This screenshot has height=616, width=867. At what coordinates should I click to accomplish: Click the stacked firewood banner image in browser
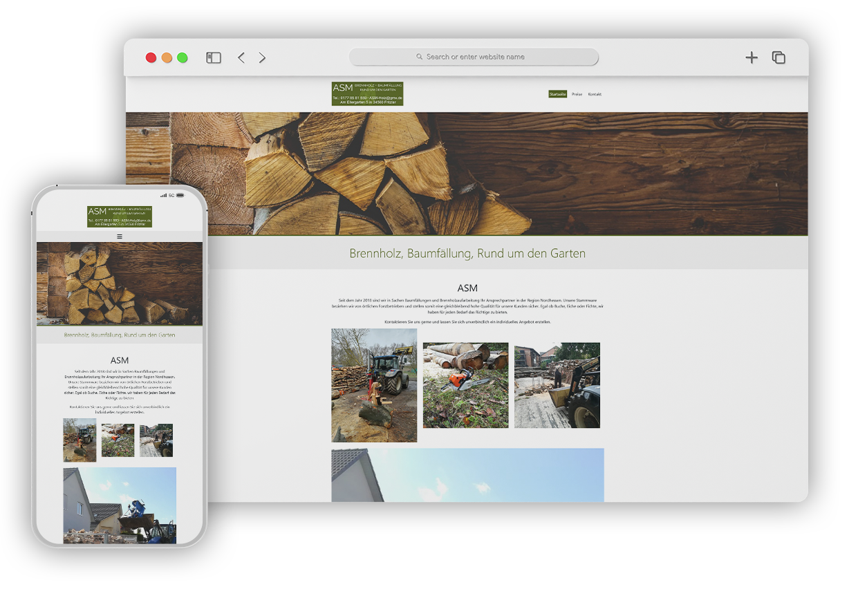pyautogui.click(x=467, y=174)
